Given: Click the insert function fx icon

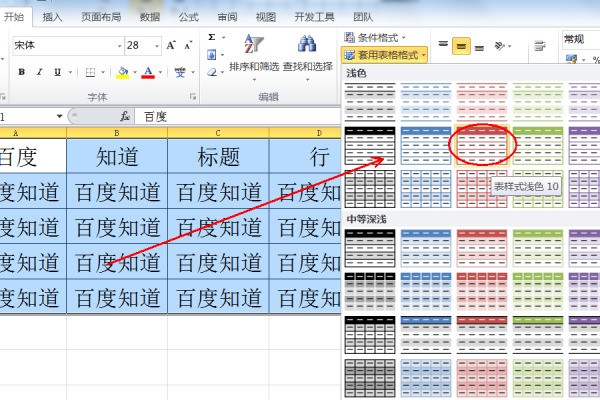Looking at the screenshot, I should [x=125, y=116].
